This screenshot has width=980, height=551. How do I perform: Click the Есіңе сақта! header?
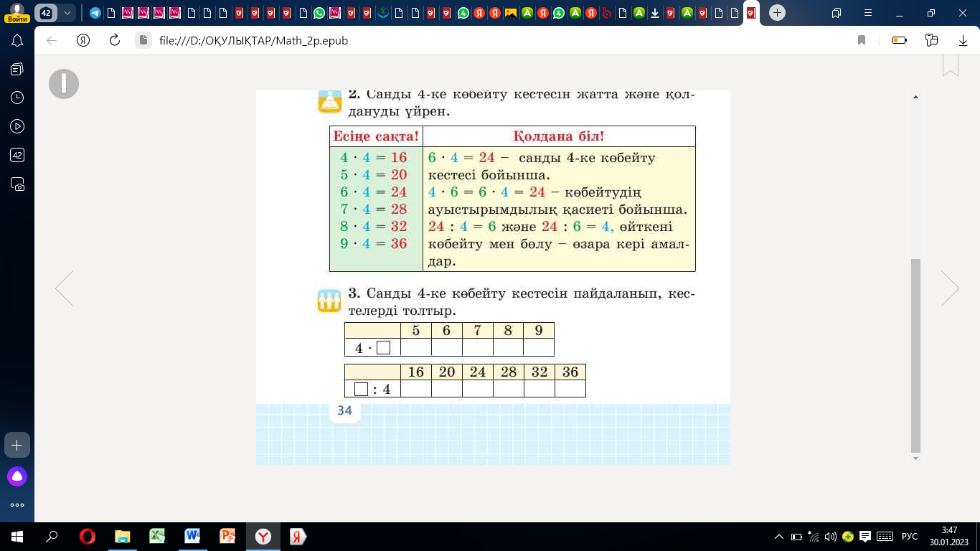coord(376,136)
